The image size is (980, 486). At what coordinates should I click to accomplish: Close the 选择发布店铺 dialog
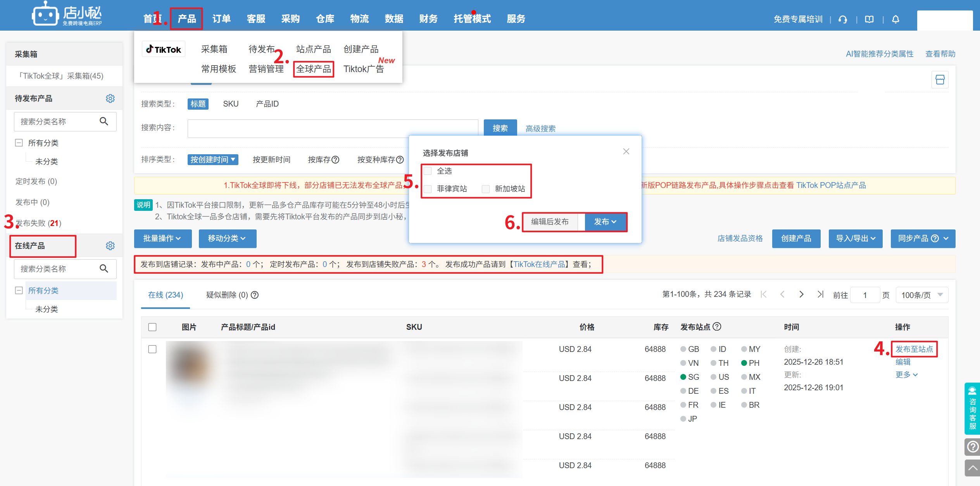click(x=626, y=152)
